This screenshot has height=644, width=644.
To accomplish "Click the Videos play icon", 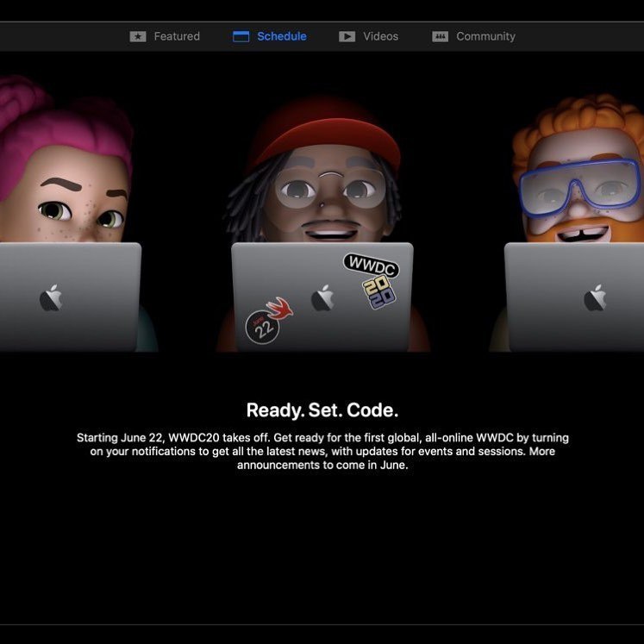I will click(347, 36).
